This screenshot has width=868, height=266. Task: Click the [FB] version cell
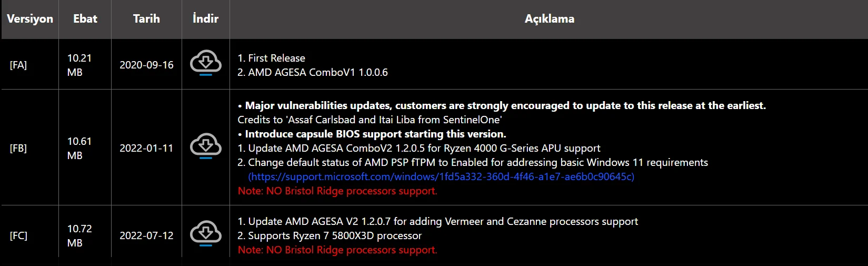18,148
